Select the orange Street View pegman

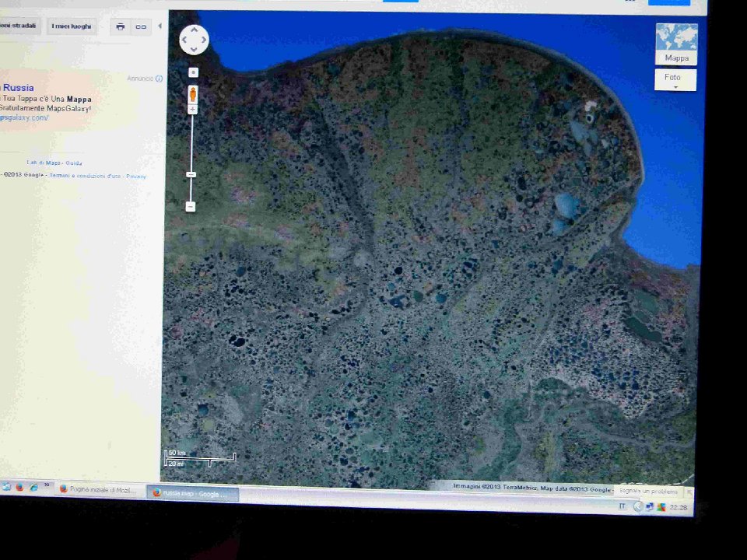click(x=192, y=94)
